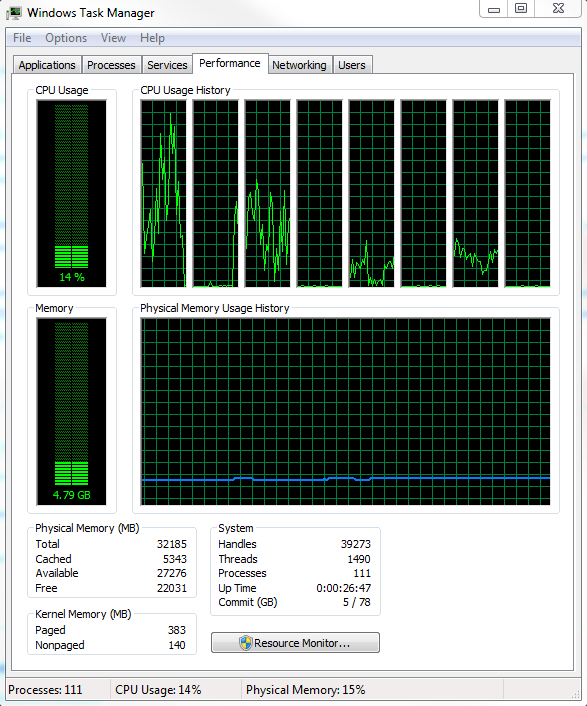The height and width of the screenshot is (706, 587).
Task: Click the Kernel Memory (MB) group label
Action: [x=83, y=614]
